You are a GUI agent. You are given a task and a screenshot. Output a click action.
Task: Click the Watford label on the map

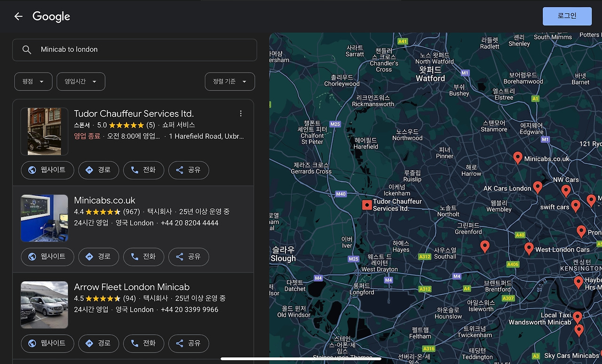click(430, 74)
